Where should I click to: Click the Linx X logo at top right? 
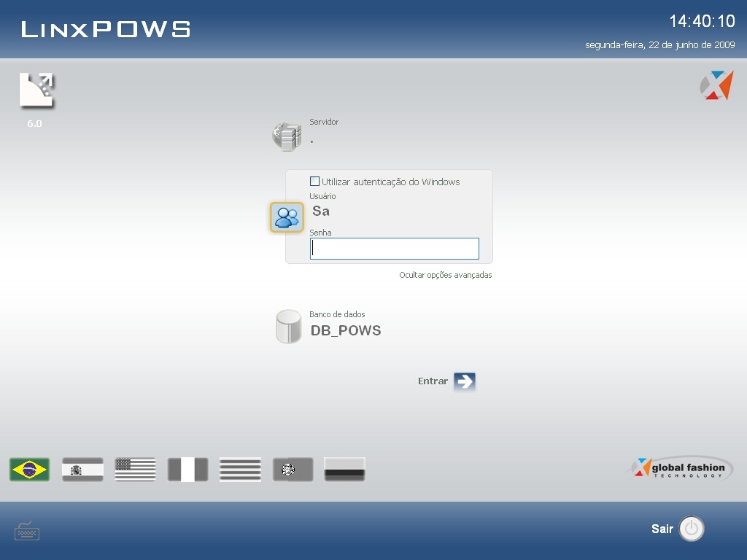pyautogui.click(x=716, y=85)
